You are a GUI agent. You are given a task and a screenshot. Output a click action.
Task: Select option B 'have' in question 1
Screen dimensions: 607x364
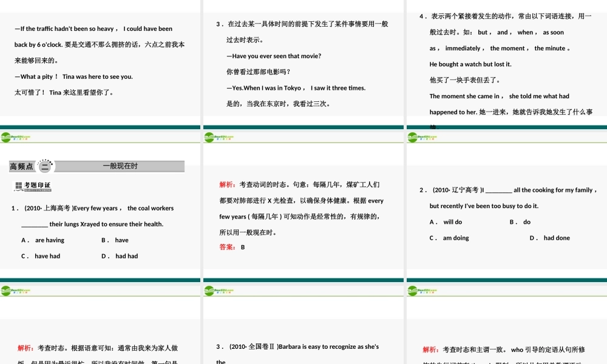tap(115, 240)
